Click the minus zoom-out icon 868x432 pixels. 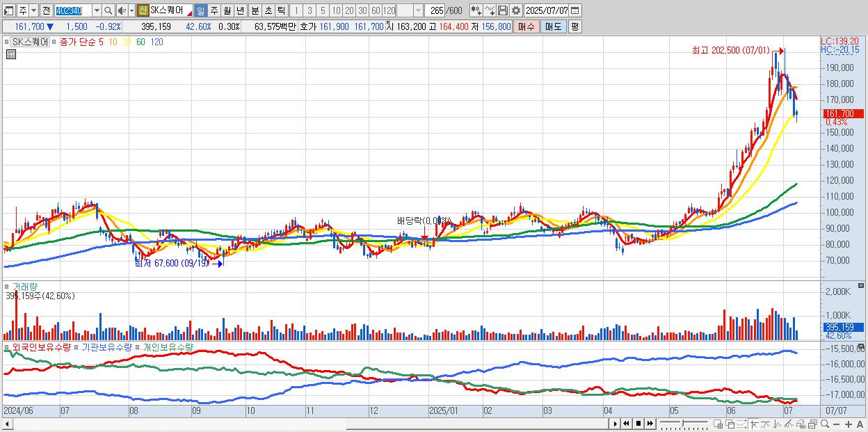click(x=836, y=424)
